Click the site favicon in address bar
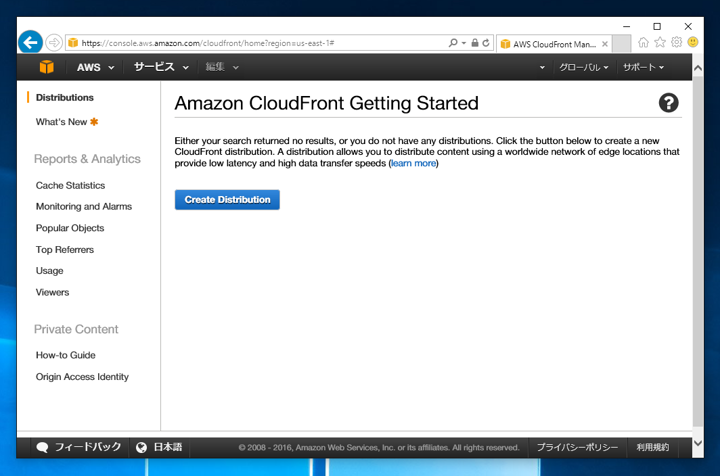 point(73,43)
